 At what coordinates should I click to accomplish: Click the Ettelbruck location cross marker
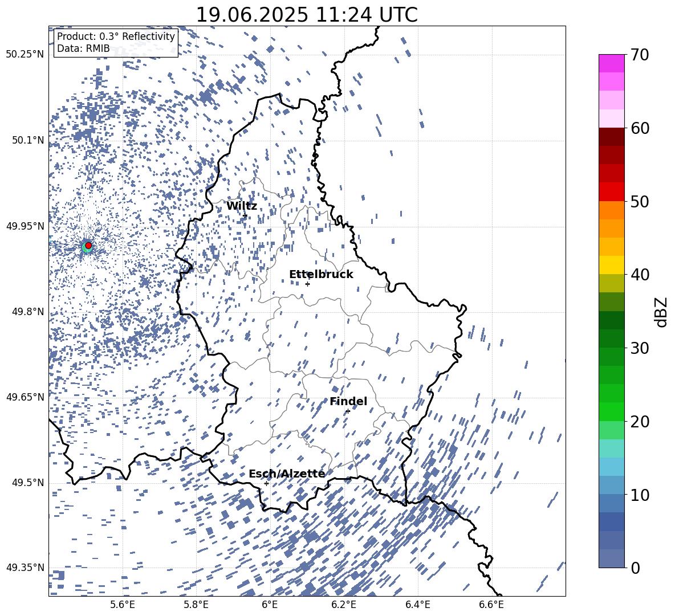click(307, 284)
